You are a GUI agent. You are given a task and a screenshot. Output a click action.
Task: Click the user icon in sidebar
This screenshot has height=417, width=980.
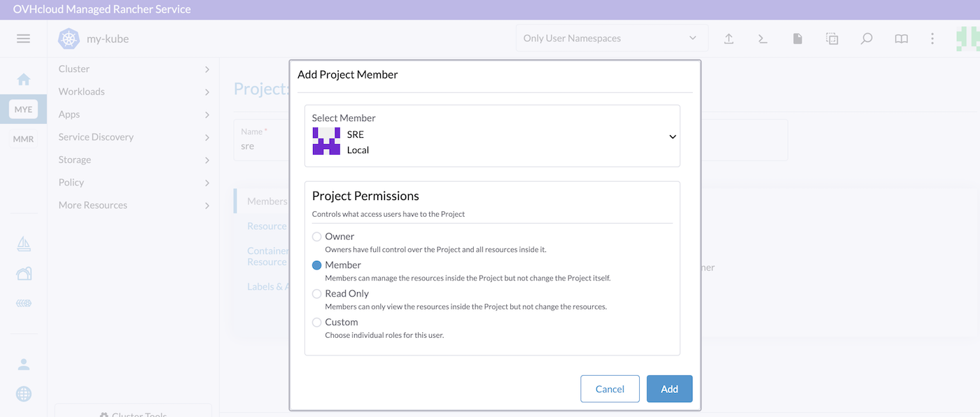[23, 364]
